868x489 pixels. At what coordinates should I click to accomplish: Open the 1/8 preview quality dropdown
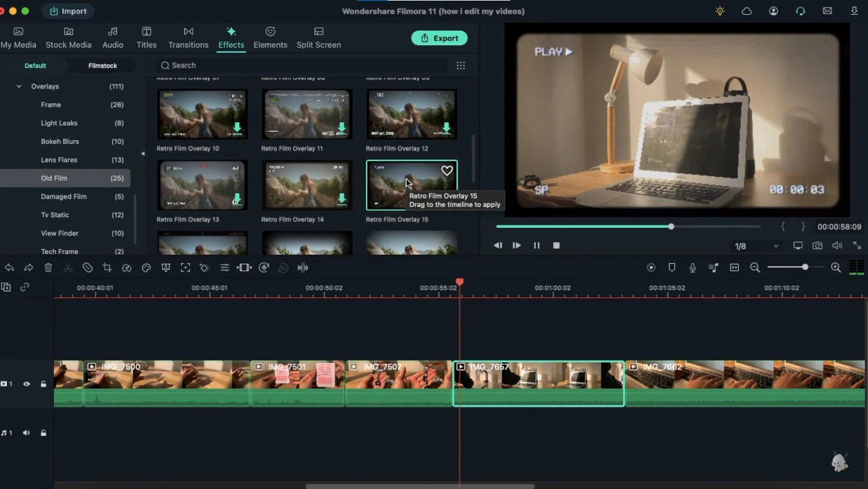[x=757, y=246]
